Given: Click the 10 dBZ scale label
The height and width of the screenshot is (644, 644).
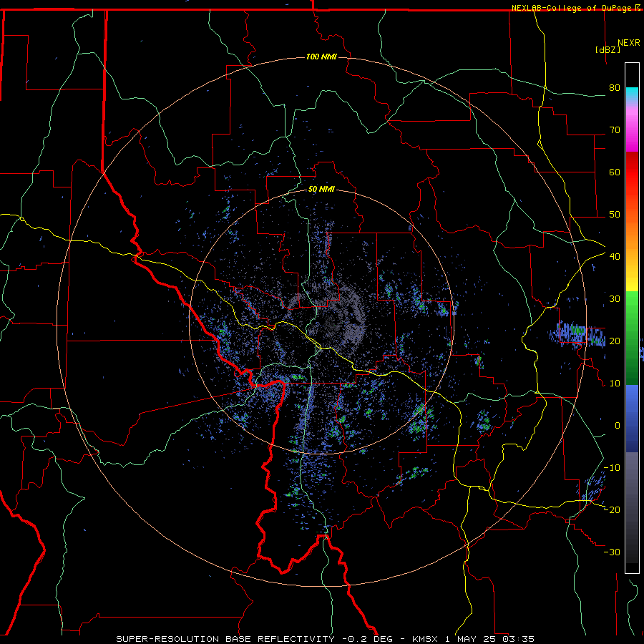Looking at the screenshot, I should 615,384.
